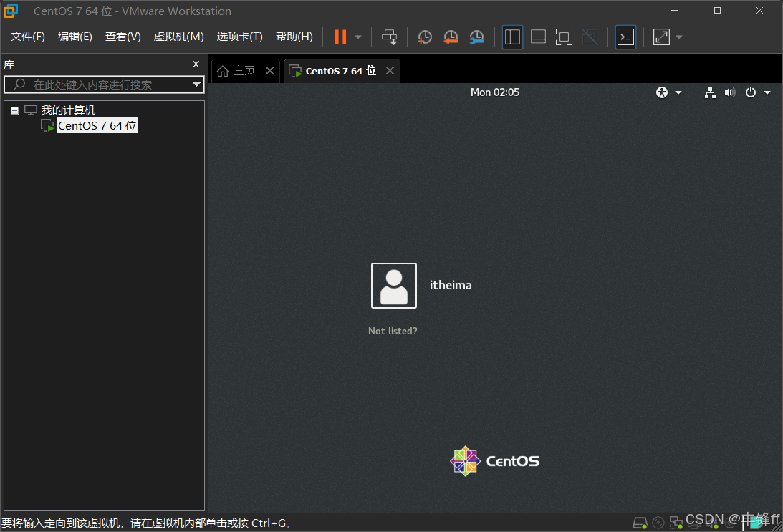Click the Mon 02:05 clock in guest
This screenshot has height=532, width=783.
tap(495, 92)
